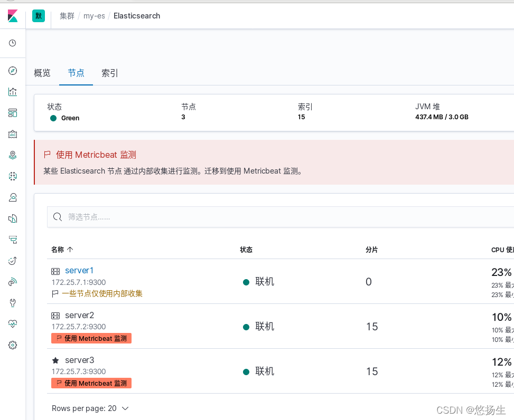
Task: Open Machine Learning icon in sidebar
Action: [x=13, y=176]
